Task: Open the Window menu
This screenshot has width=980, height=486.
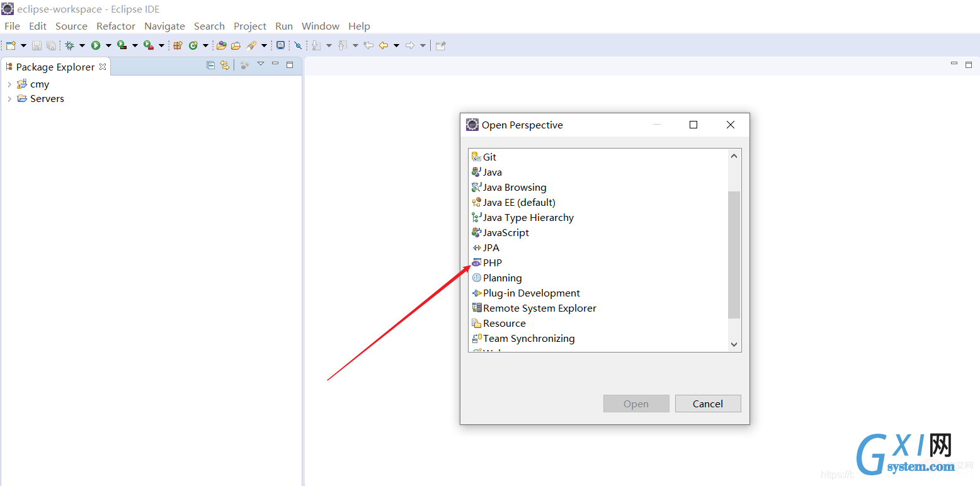Action: (321, 26)
